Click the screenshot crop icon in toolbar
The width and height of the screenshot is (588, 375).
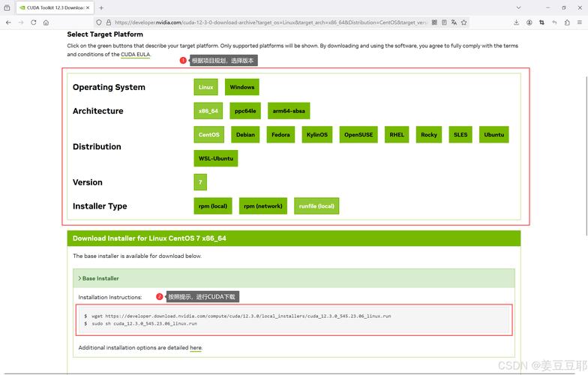(542, 22)
